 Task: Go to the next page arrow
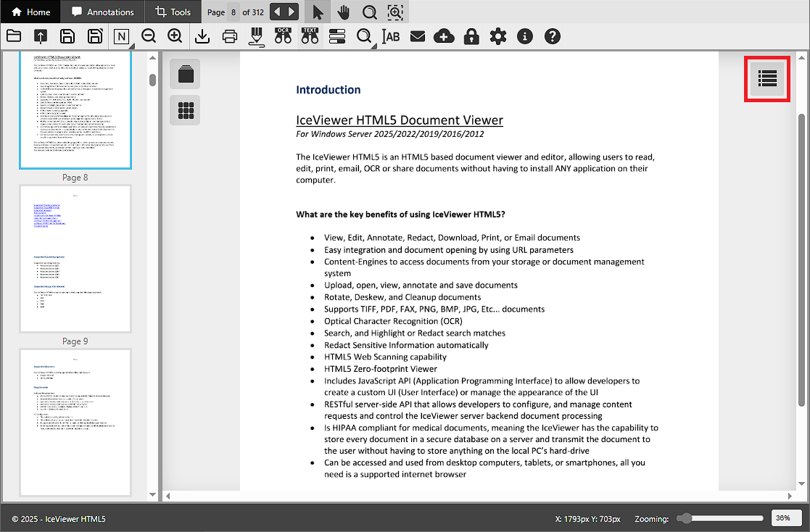pyautogui.click(x=292, y=12)
